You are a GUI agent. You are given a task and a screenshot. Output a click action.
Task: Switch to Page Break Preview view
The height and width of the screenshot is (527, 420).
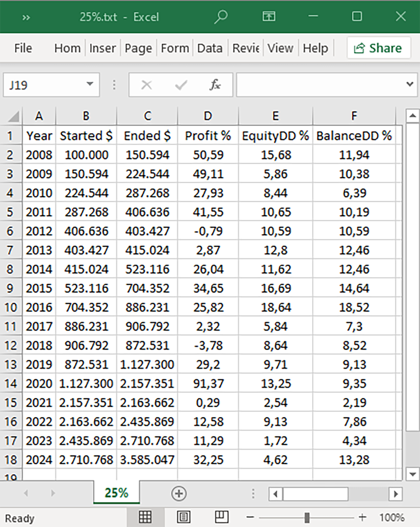(222, 518)
